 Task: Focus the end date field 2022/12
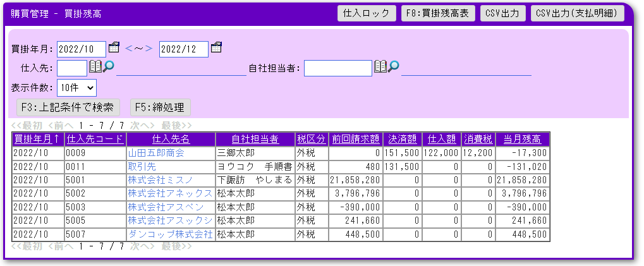(183, 49)
